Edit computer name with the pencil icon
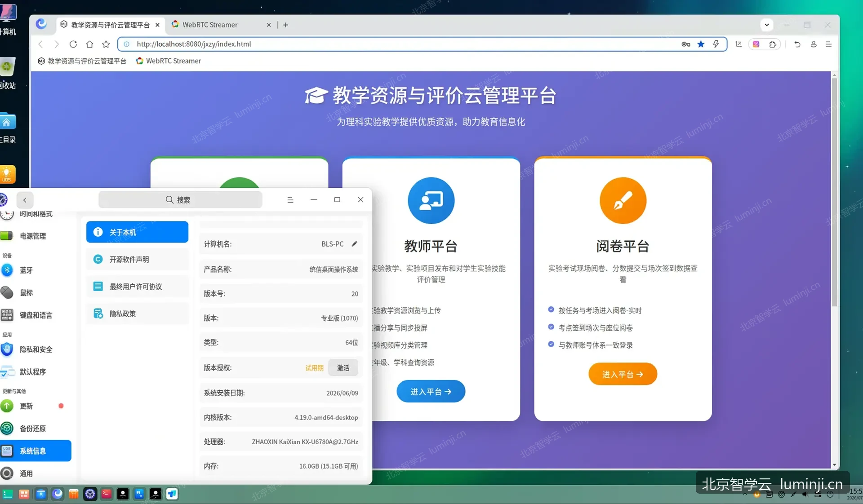863x504 pixels. (x=355, y=244)
